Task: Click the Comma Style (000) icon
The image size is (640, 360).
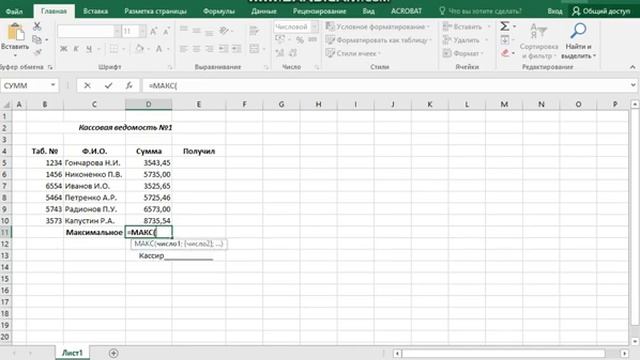Action: click(x=312, y=40)
